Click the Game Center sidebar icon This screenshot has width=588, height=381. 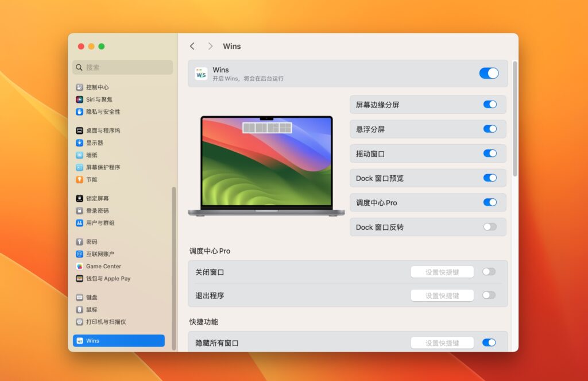pos(79,266)
